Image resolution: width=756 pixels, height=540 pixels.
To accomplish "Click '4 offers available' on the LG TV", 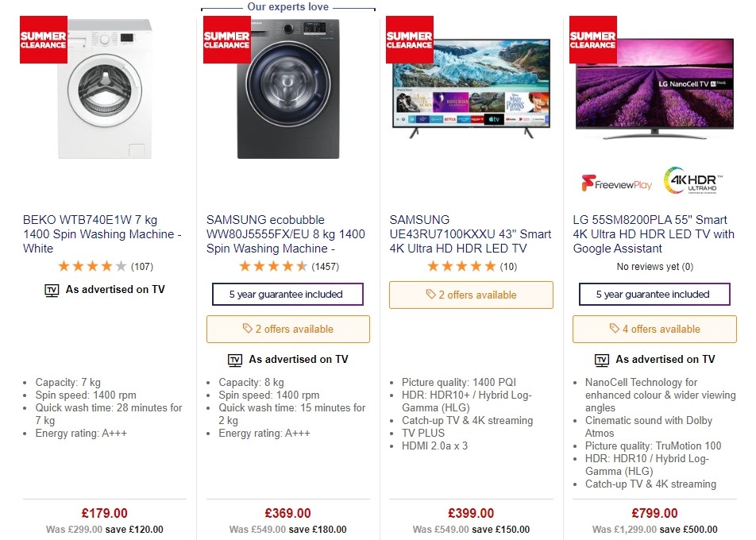I will (654, 329).
